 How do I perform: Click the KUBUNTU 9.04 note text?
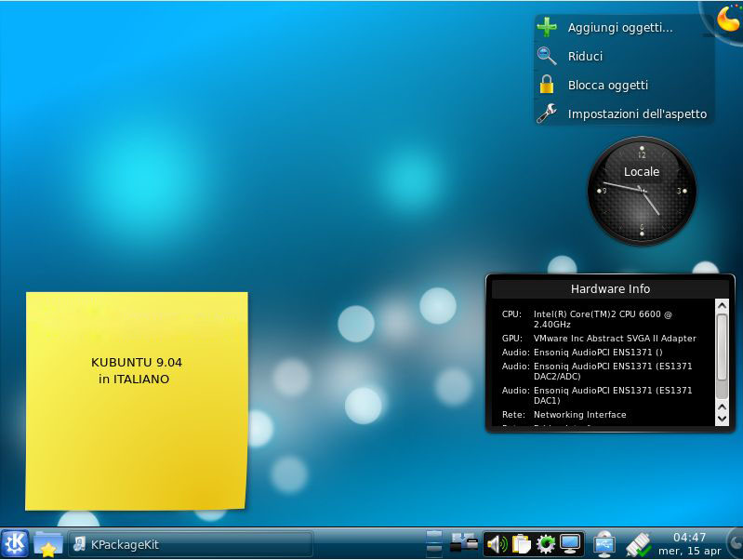(137, 362)
